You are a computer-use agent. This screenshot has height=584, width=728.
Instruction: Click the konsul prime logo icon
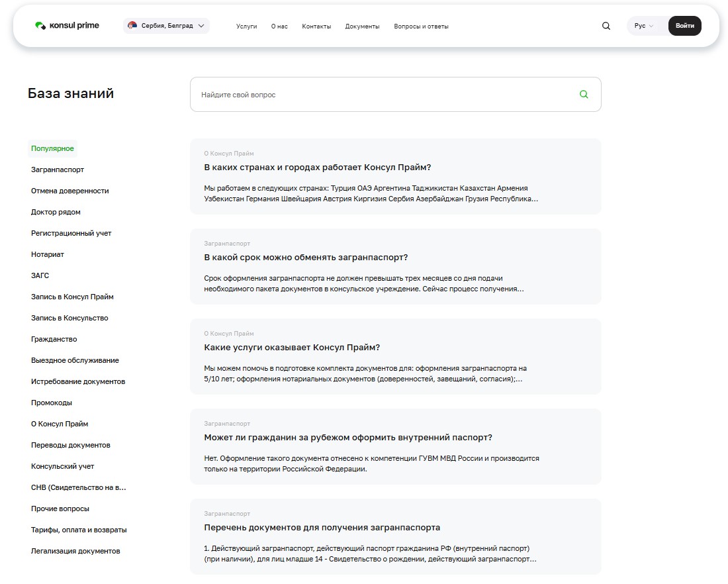tap(41, 25)
